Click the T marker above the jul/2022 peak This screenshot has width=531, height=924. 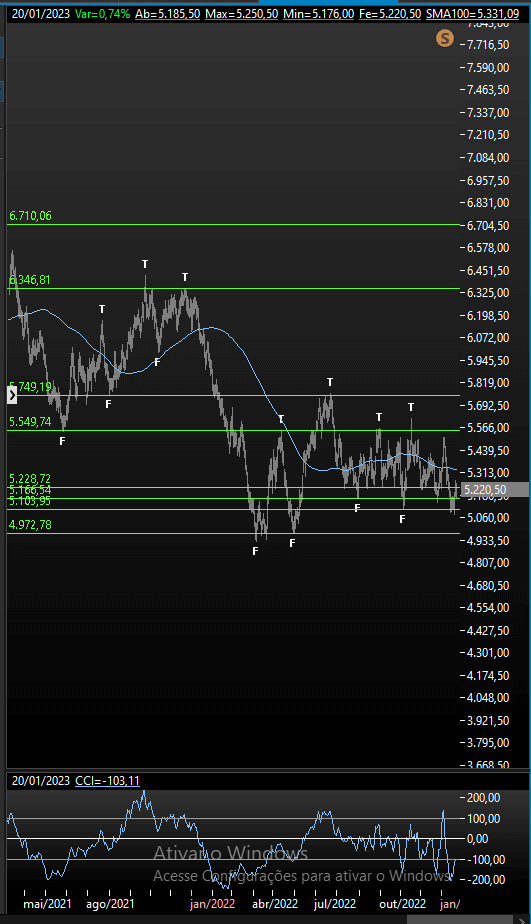click(330, 382)
